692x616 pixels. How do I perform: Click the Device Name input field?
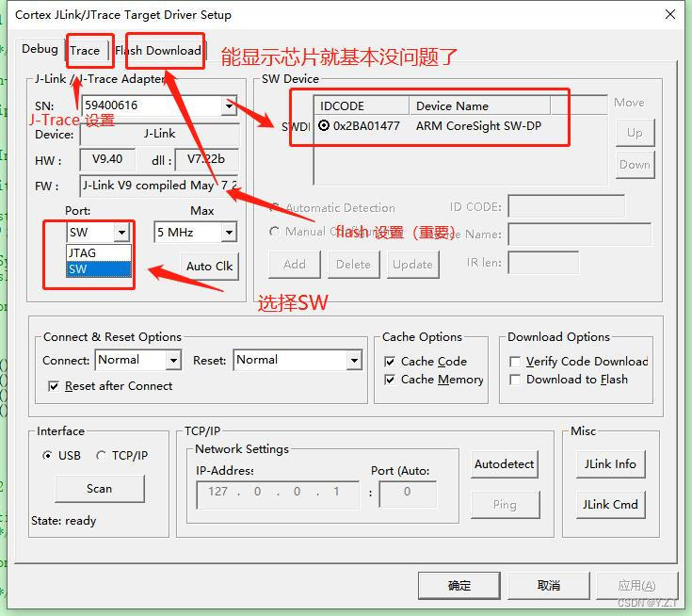pos(579,234)
